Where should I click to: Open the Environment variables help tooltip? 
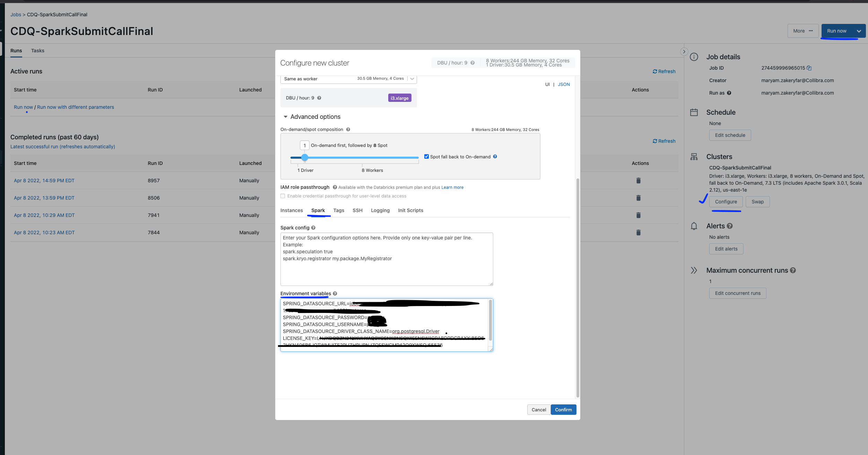[x=335, y=294]
